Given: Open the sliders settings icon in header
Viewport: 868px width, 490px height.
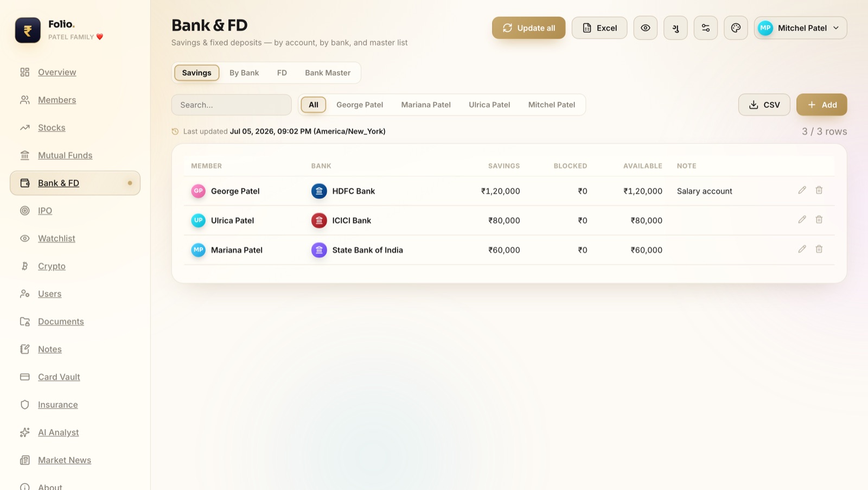Looking at the screenshot, I should click(706, 28).
